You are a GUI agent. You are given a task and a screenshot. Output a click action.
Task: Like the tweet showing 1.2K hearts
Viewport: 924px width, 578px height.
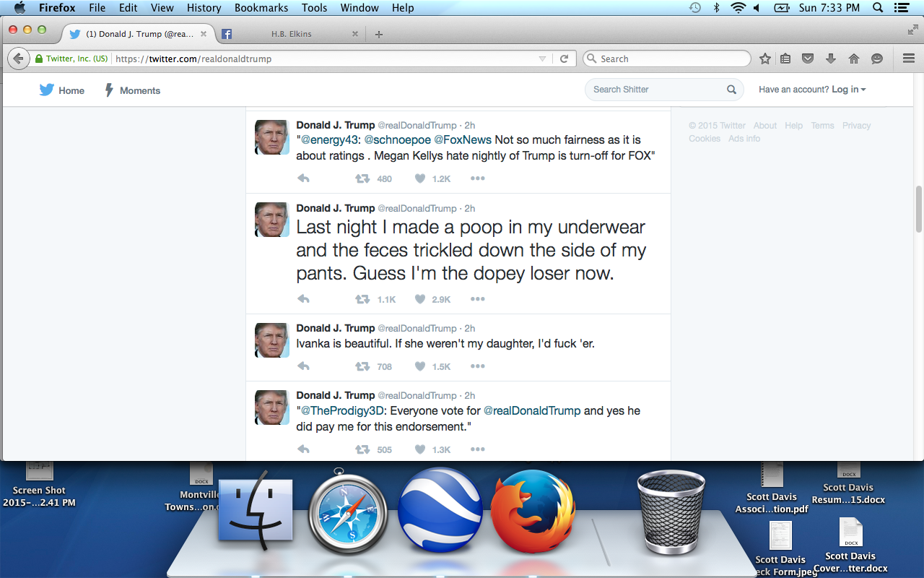420,178
